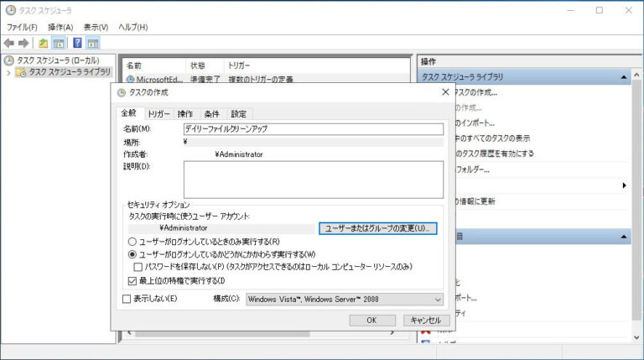Click the show/hide action pane toolbar icon
This screenshot has width=644, height=360.
pyautogui.click(x=93, y=43)
